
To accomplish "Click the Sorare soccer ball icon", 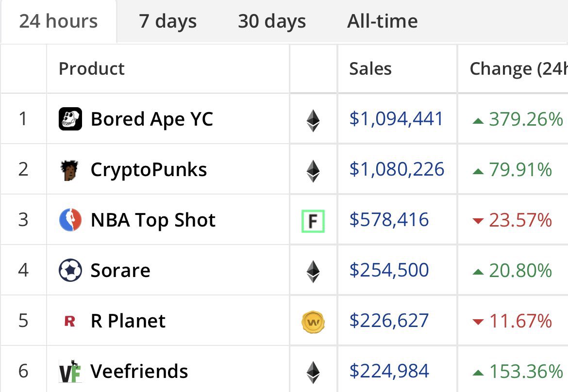I will point(70,271).
